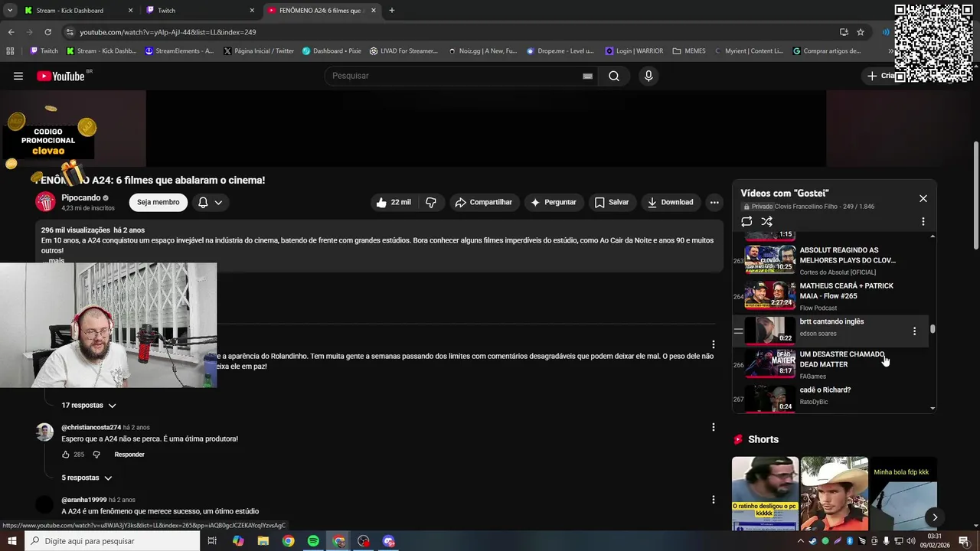Click Responder on @christiancosta274's comment
This screenshot has width=980, height=551.
129,455
